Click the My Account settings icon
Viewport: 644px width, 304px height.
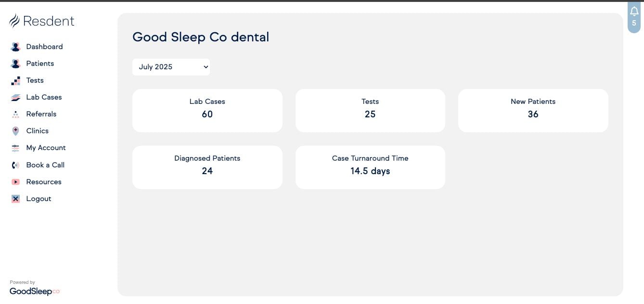coord(15,148)
